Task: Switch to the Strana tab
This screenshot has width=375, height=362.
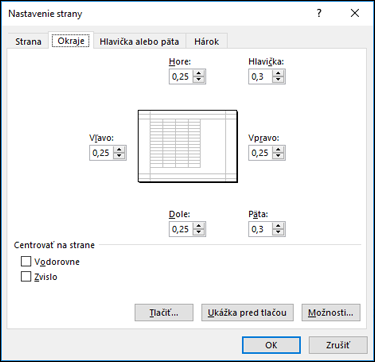Action: [x=28, y=42]
